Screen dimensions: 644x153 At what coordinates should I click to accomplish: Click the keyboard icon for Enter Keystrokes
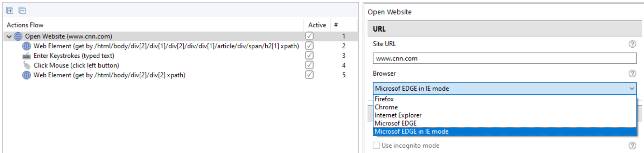click(27, 56)
